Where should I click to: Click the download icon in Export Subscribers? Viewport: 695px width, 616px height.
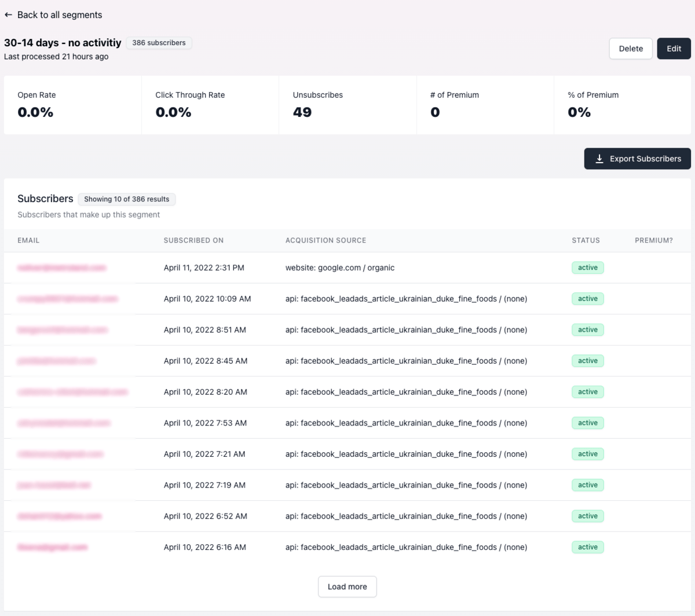click(x=599, y=159)
